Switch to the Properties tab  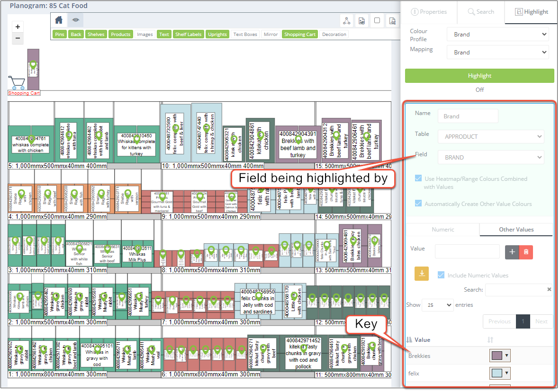point(429,12)
